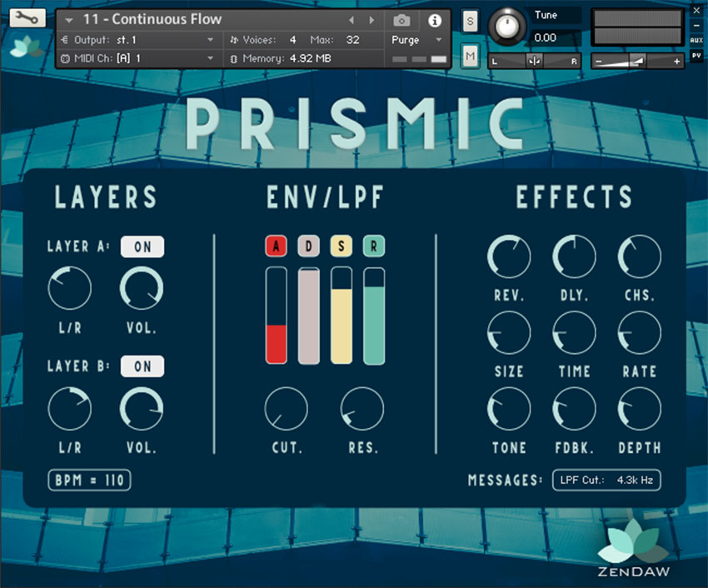
Task: Click the L R pan slider in header
Action: (534, 61)
